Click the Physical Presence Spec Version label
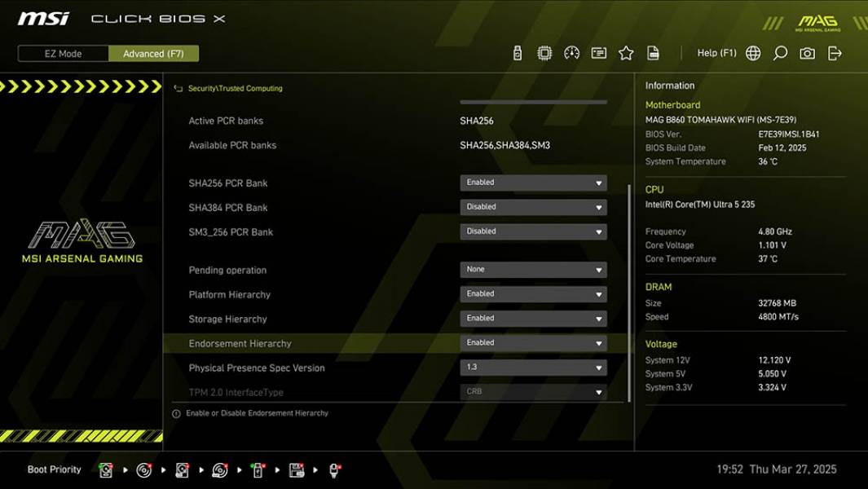 click(257, 368)
